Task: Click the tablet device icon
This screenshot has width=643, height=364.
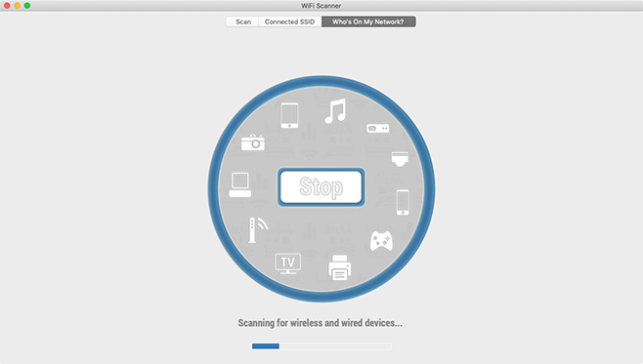Action: (289, 115)
